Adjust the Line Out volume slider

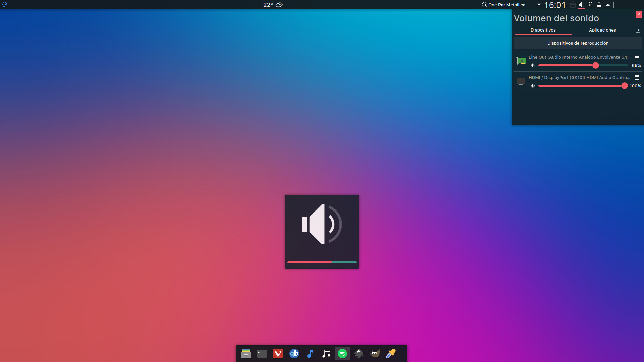(x=583, y=65)
